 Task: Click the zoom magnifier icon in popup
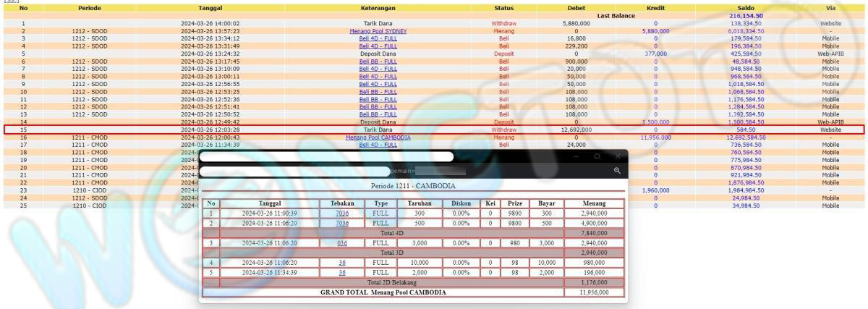coord(617,171)
